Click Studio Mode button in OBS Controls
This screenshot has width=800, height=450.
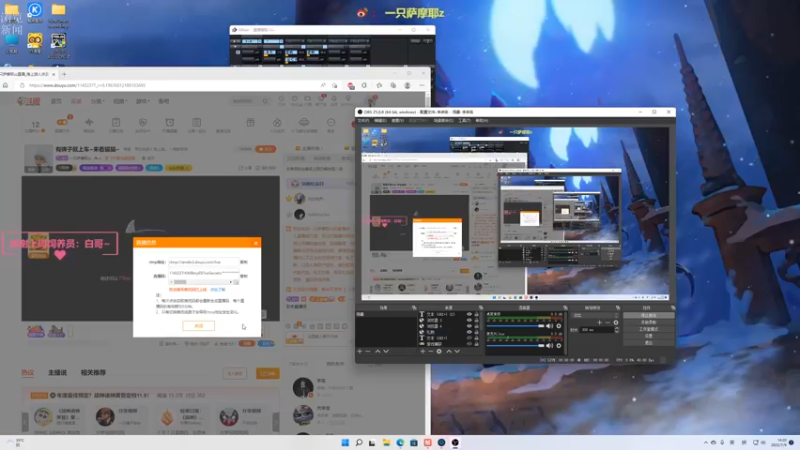(x=648, y=329)
